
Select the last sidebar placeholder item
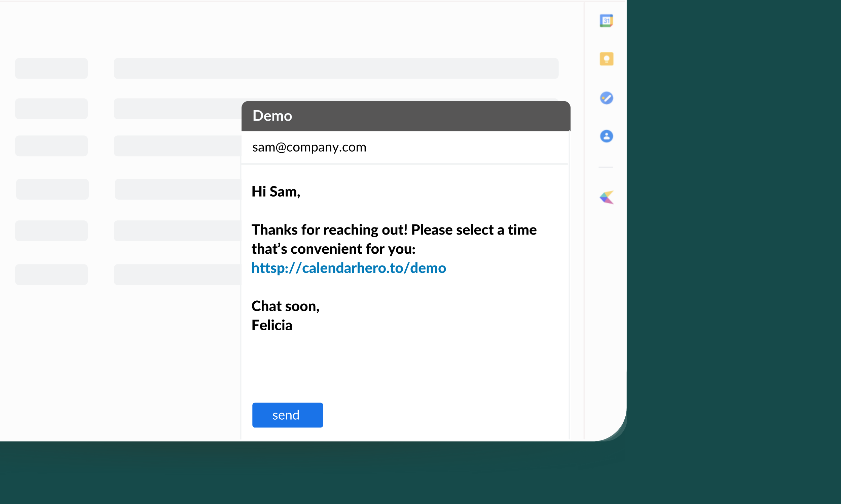point(51,275)
